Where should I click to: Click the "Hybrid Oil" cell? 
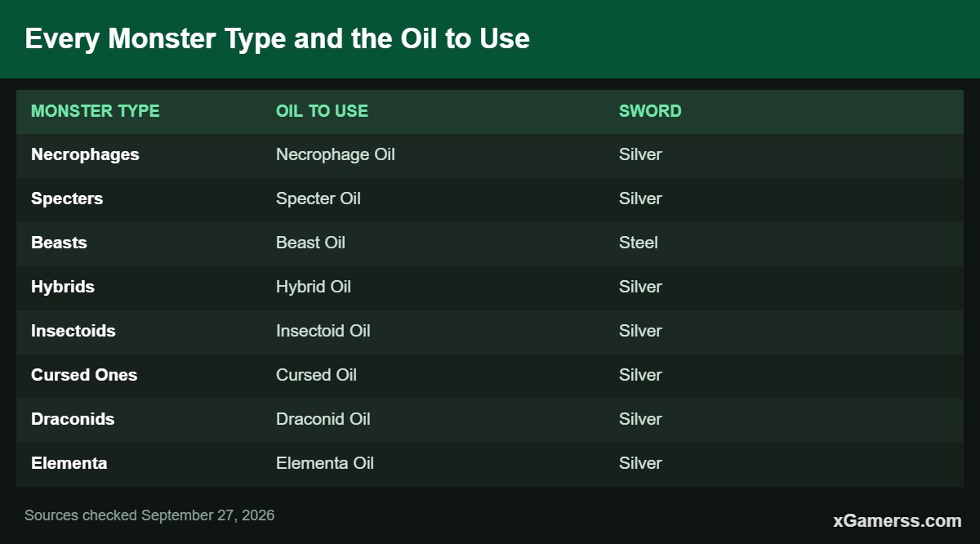pyautogui.click(x=314, y=287)
